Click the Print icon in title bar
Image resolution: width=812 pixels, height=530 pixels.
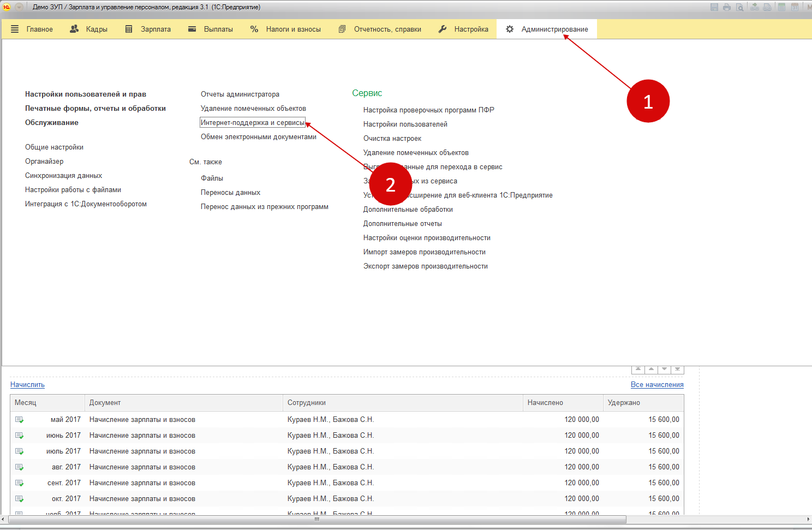coord(727,7)
